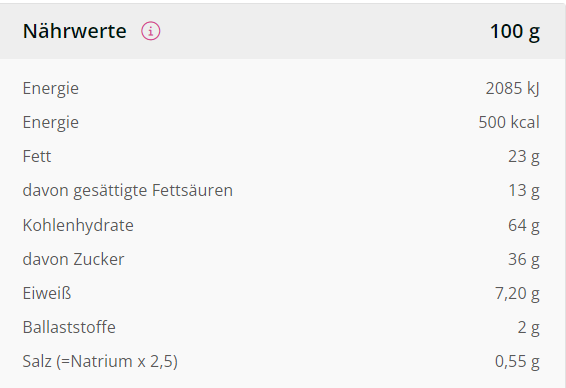Select the 13 g saturated fat value
The height and width of the screenshot is (388, 566).
pos(524,191)
